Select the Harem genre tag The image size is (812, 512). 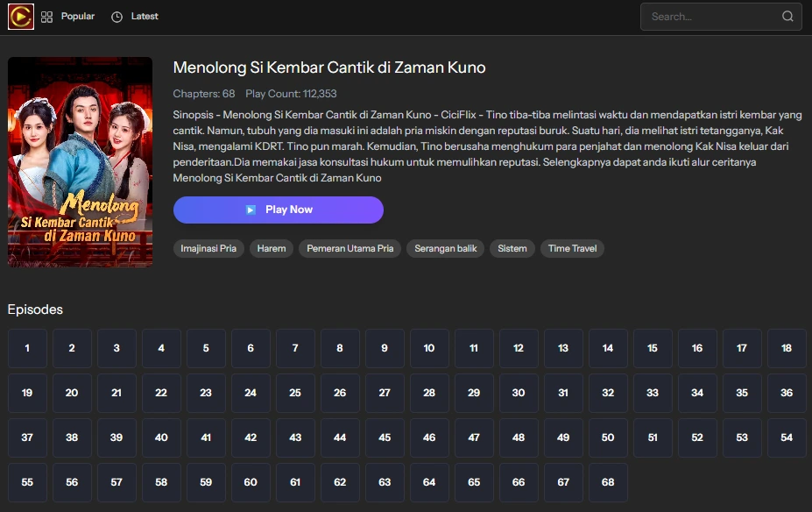point(271,248)
